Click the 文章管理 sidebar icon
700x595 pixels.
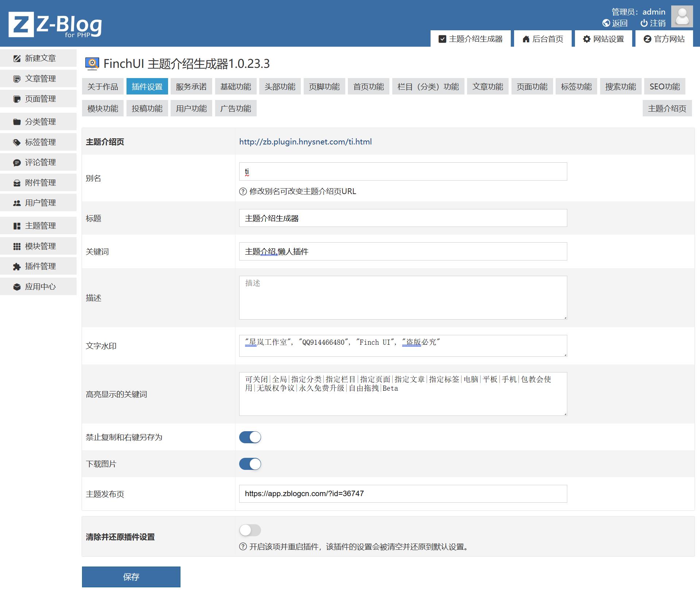[17, 79]
